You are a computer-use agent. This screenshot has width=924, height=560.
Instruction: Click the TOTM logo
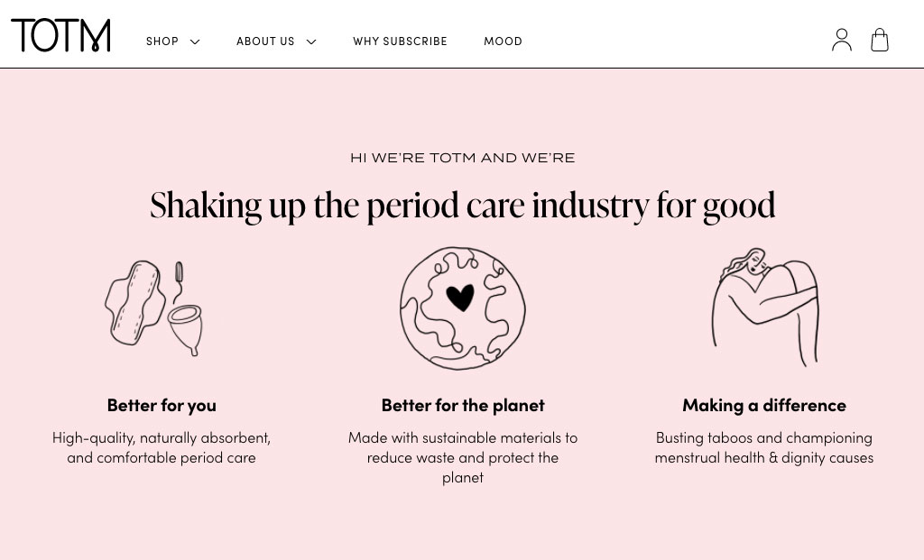point(60,36)
